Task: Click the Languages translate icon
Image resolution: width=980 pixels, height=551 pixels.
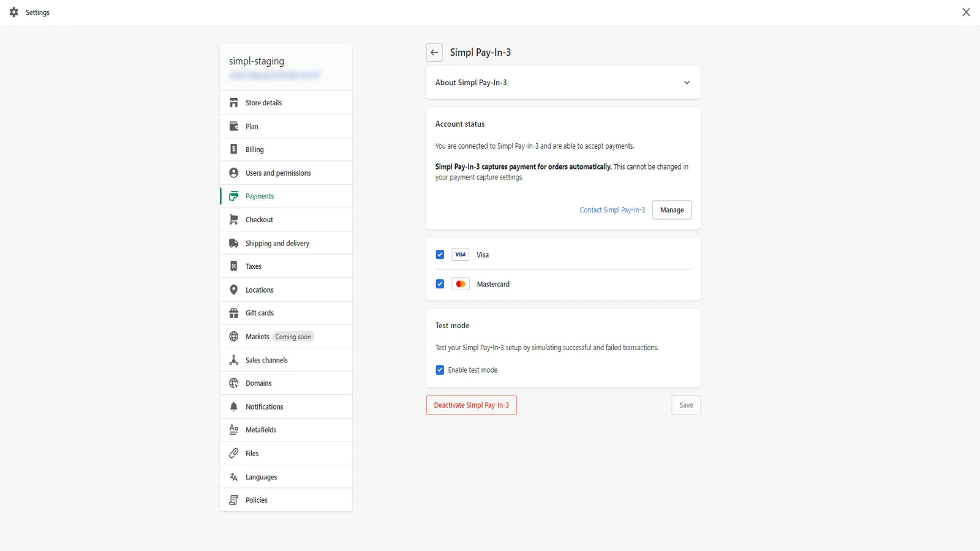Action: click(x=233, y=477)
